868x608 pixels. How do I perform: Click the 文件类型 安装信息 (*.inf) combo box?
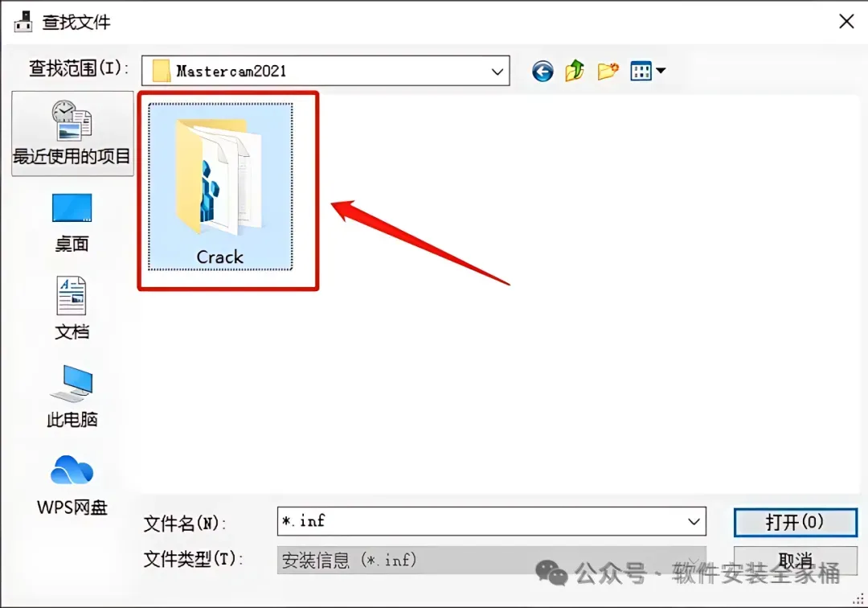[x=492, y=560]
